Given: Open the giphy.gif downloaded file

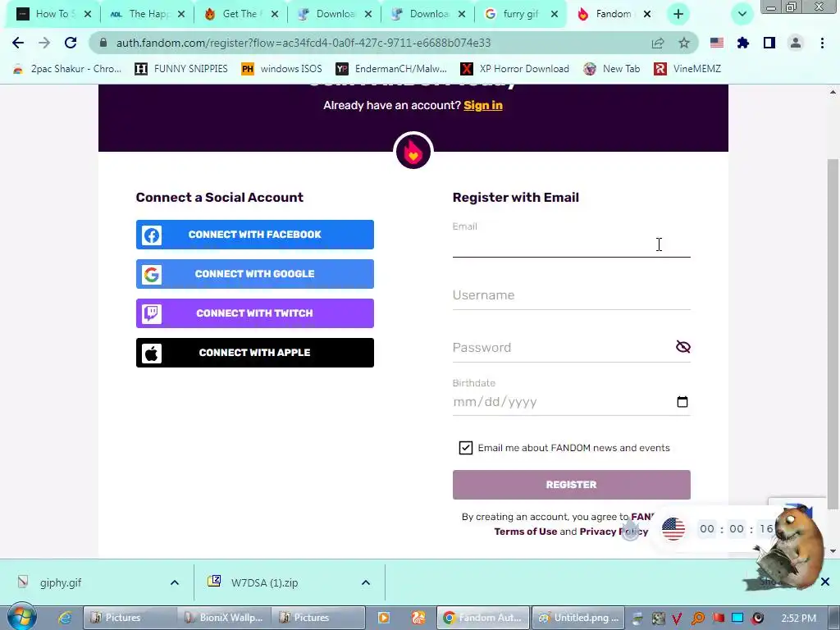Looking at the screenshot, I should click(61, 582).
